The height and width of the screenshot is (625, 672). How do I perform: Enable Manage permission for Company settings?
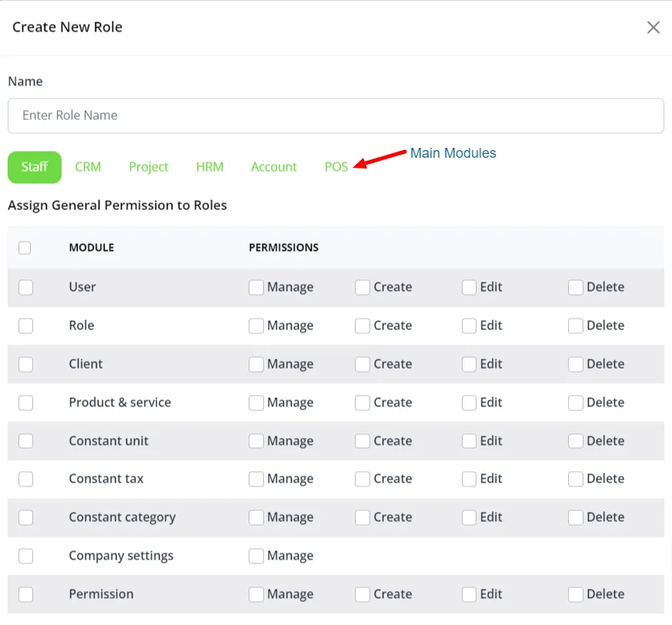pyautogui.click(x=256, y=556)
